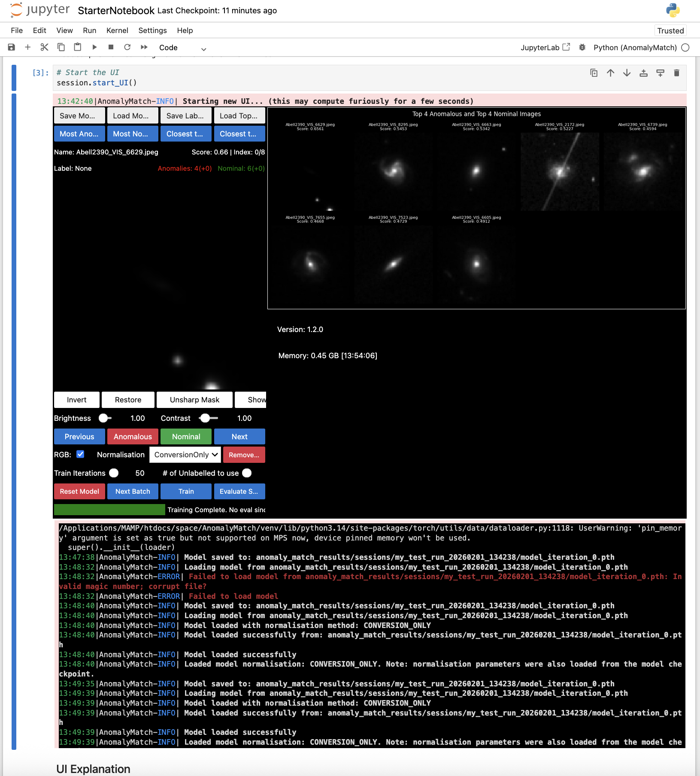Cut the selected cell with the scissors icon
Viewport: 700px width, 776px height.
coord(44,47)
